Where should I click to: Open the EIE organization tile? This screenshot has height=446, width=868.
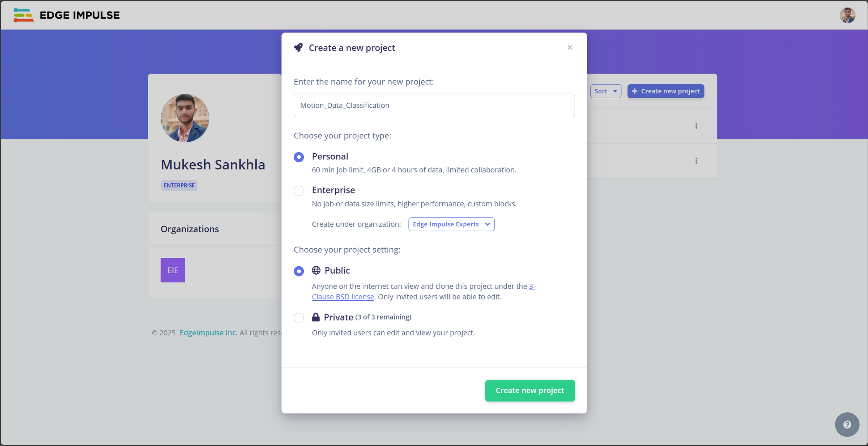pos(173,270)
